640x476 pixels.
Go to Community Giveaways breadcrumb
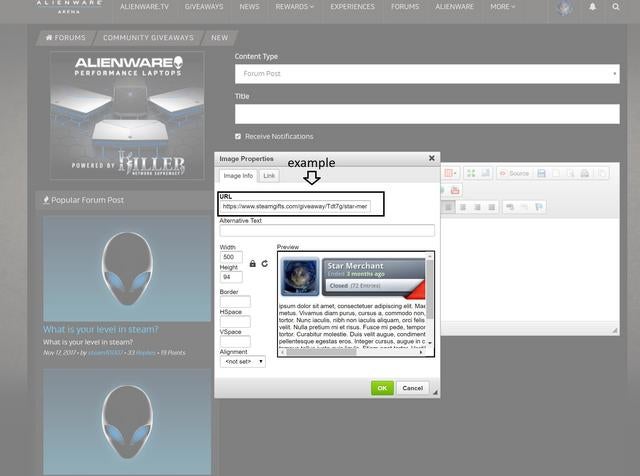148,38
